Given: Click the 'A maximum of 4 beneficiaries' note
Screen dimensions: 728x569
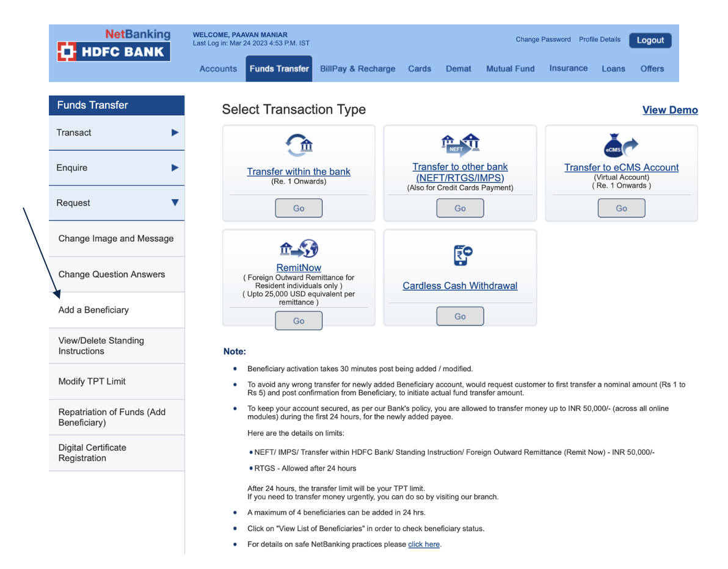Looking at the screenshot, I should point(336,512).
